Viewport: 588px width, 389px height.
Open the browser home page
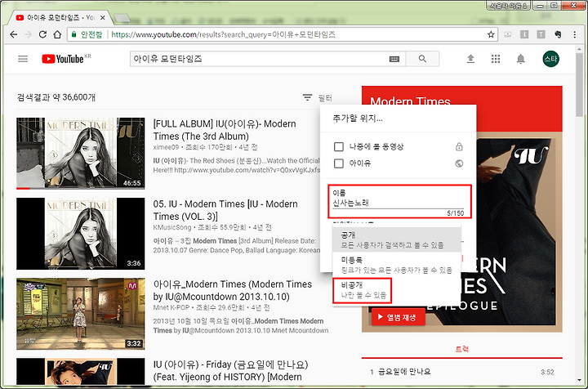pyautogui.click(x=57, y=34)
